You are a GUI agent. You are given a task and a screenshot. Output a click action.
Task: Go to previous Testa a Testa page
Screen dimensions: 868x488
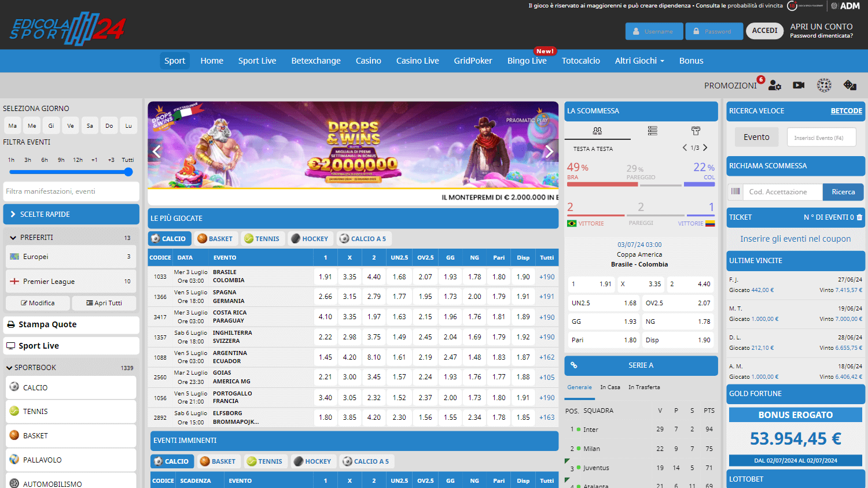tap(685, 147)
